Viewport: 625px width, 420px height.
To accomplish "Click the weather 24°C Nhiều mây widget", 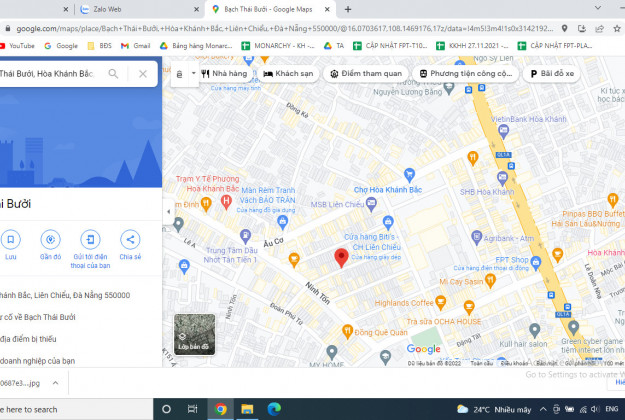I will [494, 409].
